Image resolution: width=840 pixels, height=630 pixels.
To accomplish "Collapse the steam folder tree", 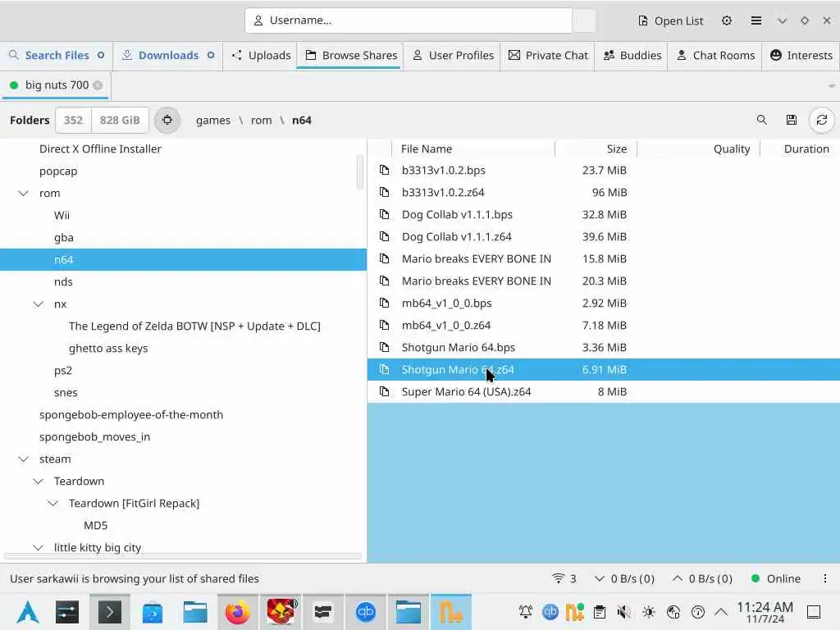I will 24,459.
